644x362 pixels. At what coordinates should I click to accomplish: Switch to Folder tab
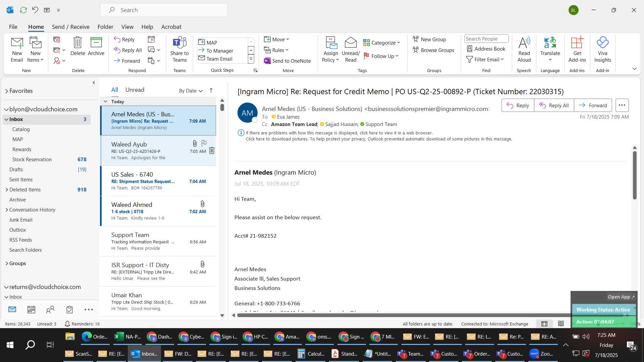coord(105,27)
